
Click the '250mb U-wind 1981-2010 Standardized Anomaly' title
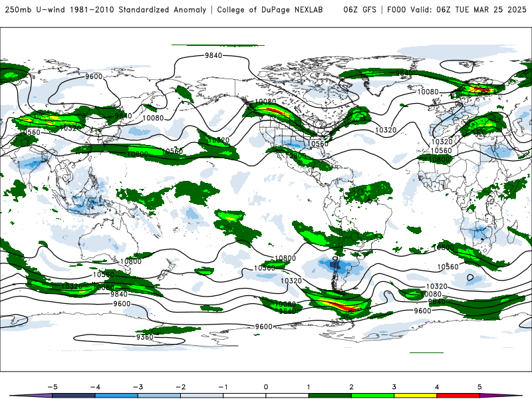point(106,10)
